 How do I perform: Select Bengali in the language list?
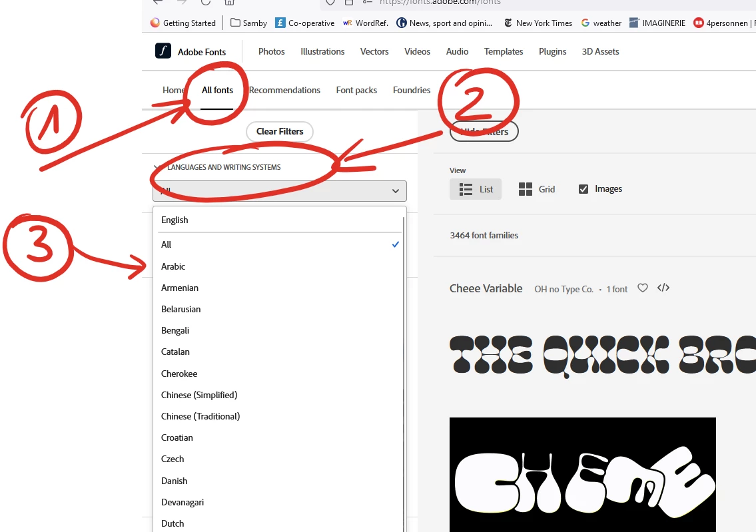pyautogui.click(x=278, y=330)
